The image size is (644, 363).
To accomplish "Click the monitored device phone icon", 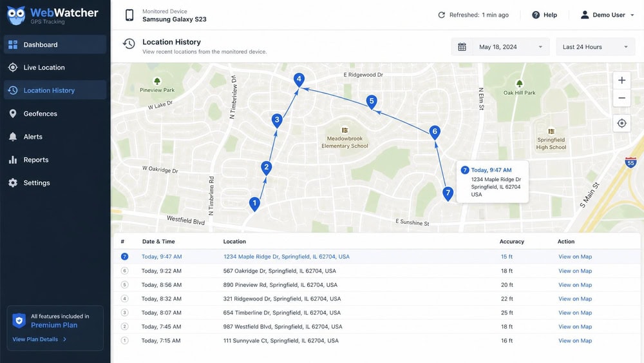I will [x=129, y=15].
